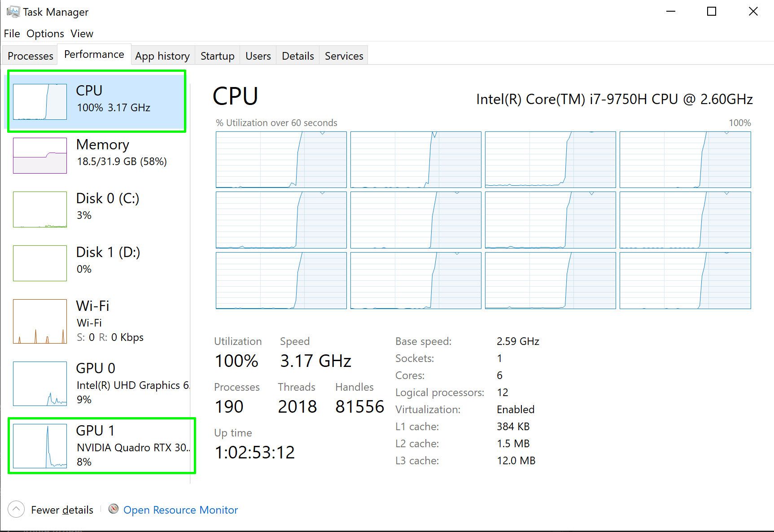Click the Virtualization Enabled value

[x=516, y=410]
